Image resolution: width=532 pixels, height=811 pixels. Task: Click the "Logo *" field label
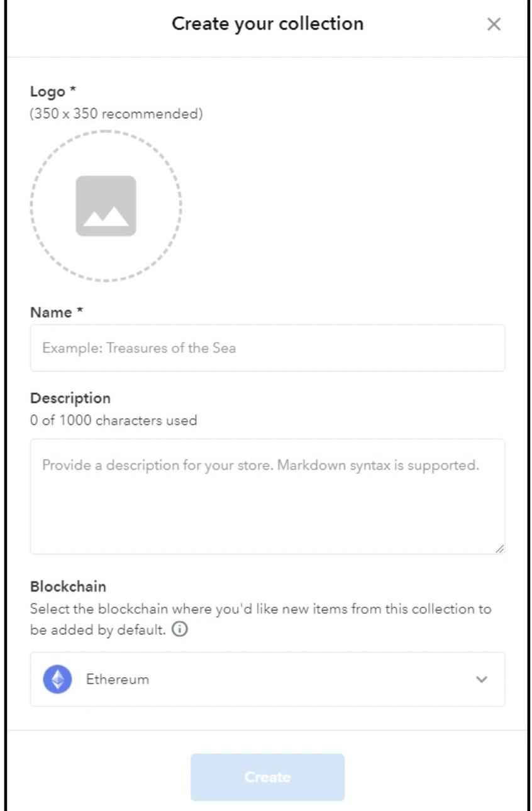pyautogui.click(x=53, y=92)
